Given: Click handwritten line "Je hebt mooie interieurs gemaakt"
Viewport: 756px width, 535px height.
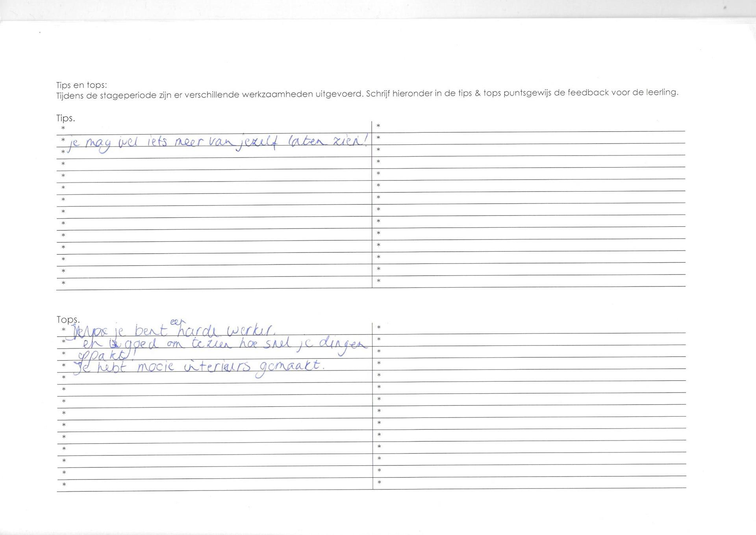Looking at the screenshot, I should [199, 367].
